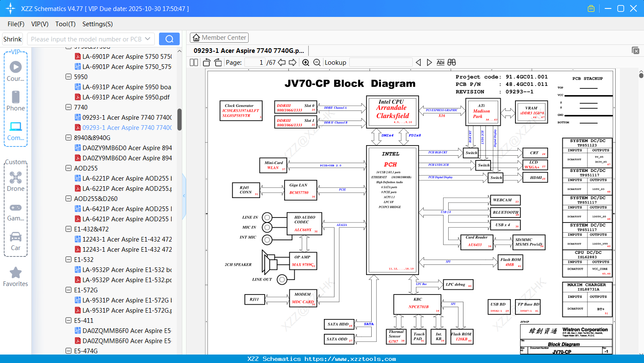
Task: Click the Lookup text field
Action: coord(381,63)
